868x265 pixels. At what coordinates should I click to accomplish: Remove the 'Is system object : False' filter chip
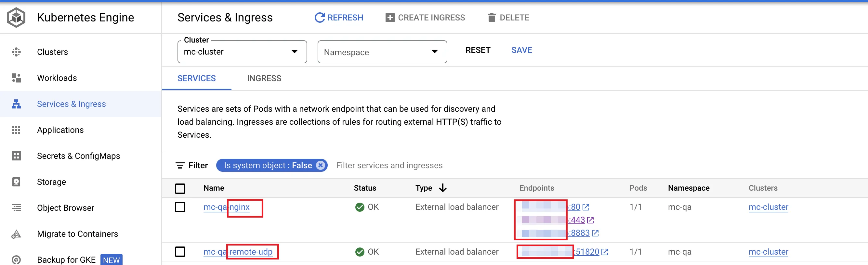click(321, 165)
